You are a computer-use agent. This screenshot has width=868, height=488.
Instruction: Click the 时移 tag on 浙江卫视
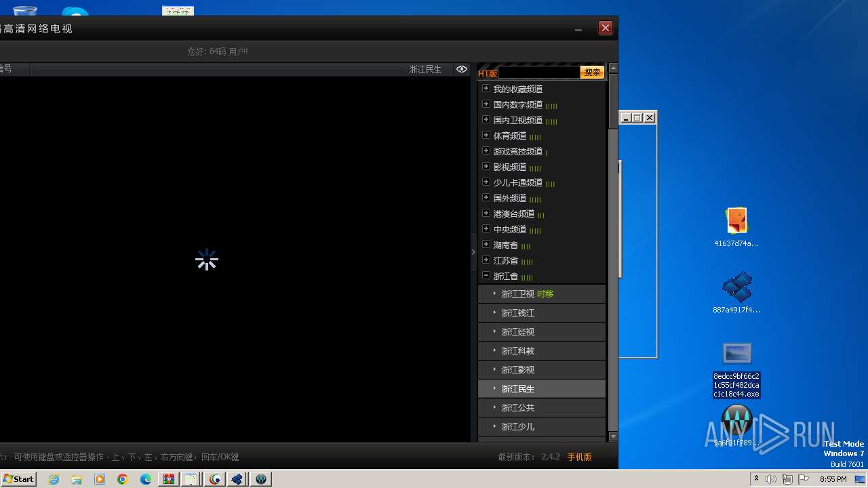[x=545, y=294]
